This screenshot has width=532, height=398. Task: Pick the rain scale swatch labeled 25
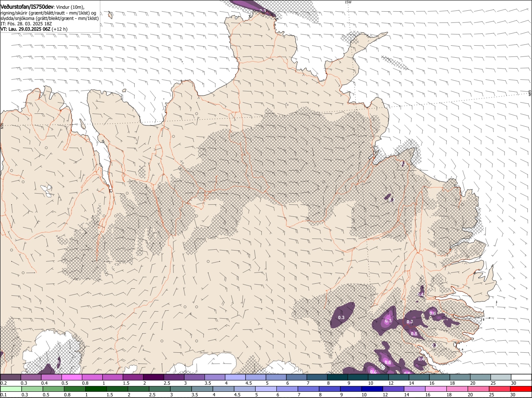pyautogui.click(x=499, y=389)
